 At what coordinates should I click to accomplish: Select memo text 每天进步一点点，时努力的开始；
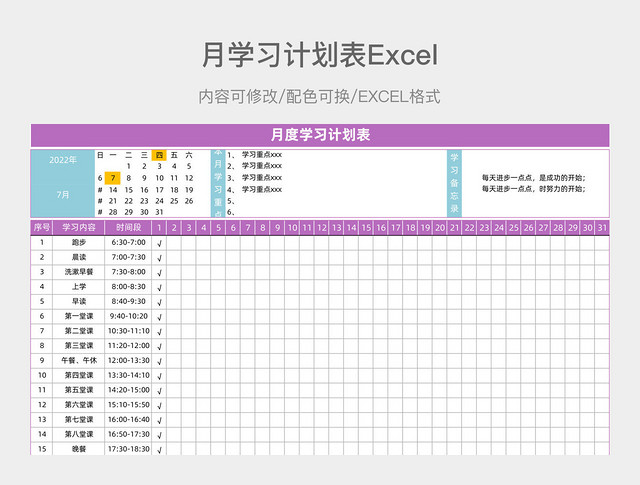tap(534, 189)
